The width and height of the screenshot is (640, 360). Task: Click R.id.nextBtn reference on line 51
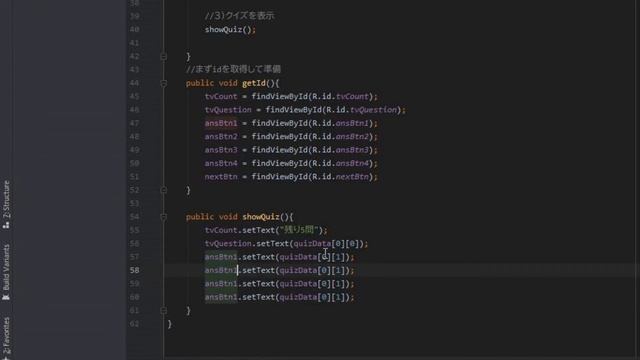coord(340,177)
